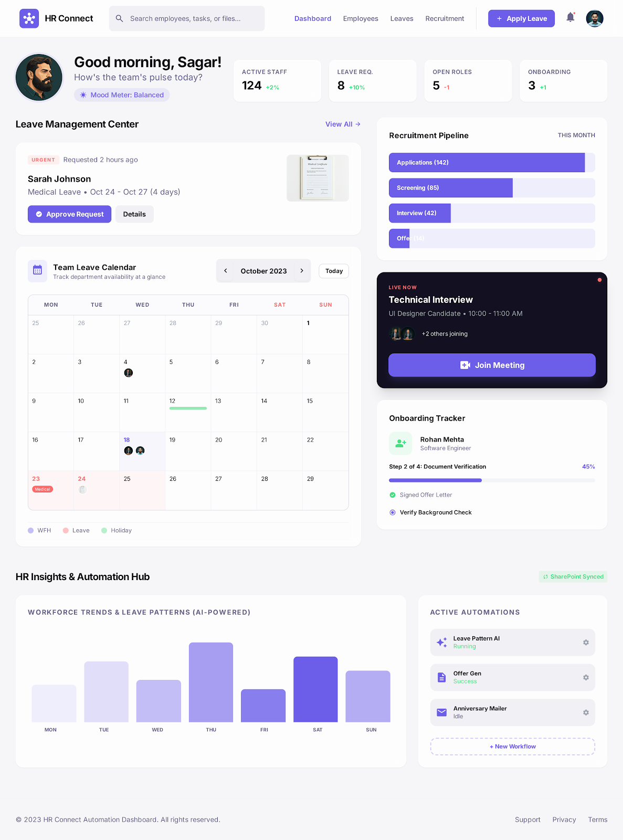This screenshot has width=623, height=840.
Task: Open settings gear for Offer Gen
Action: [586, 678]
